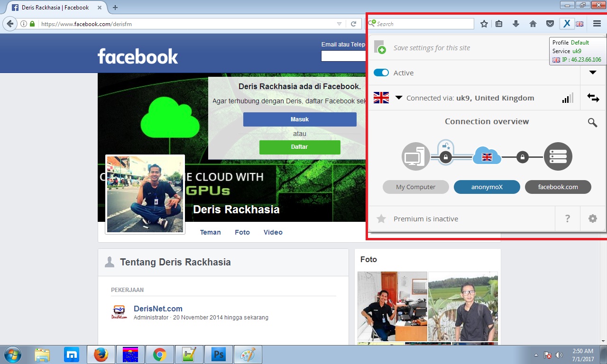Click the server stack icon
The image size is (607, 364).
[x=558, y=156]
